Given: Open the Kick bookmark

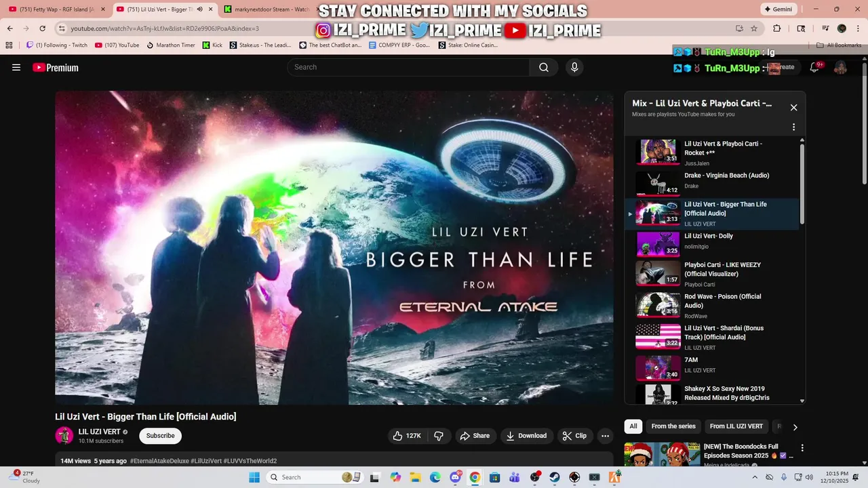Looking at the screenshot, I should (212, 45).
